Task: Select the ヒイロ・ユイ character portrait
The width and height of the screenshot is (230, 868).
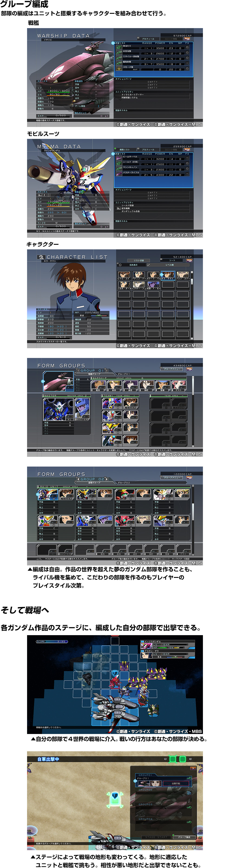Action: 124,275
